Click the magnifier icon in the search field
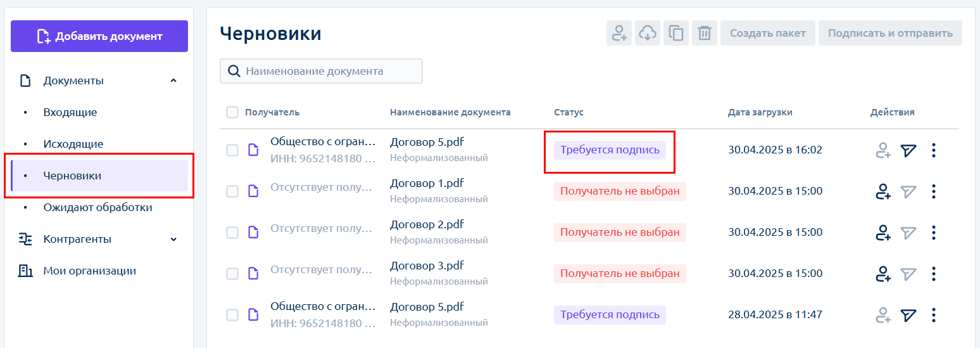The image size is (980, 348). tap(234, 71)
